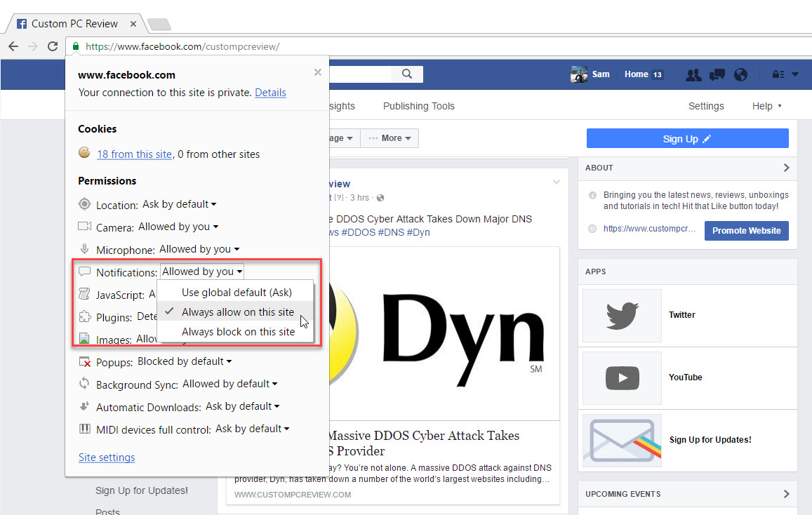Click the green padlock site info icon
This screenshot has height=515, width=812.
pos(76,46)
